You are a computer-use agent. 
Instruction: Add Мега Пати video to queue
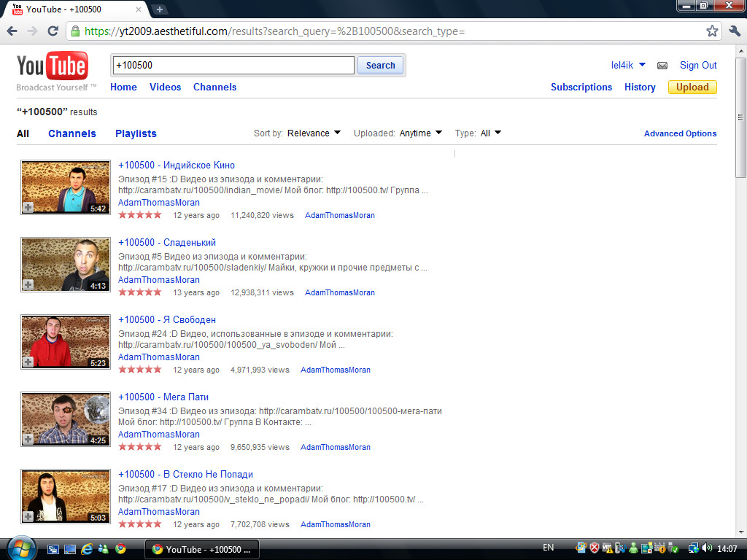[28, 439]
